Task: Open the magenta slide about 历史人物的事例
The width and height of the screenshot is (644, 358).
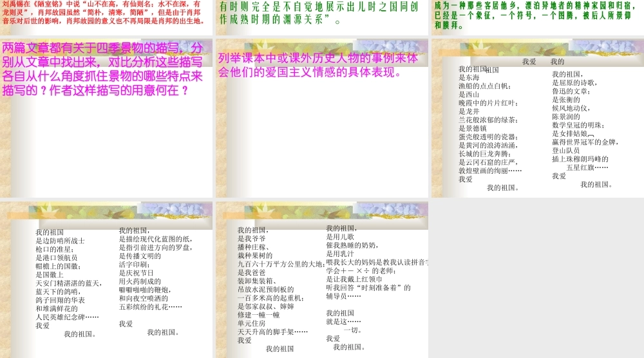Action: [x=322, y=118]
